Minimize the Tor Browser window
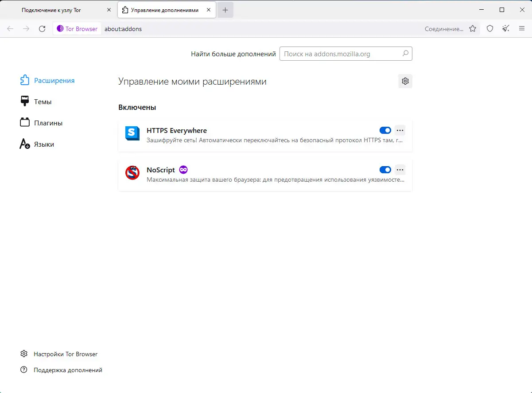Viewport: 532px width, 393px height. pos(482,10)
